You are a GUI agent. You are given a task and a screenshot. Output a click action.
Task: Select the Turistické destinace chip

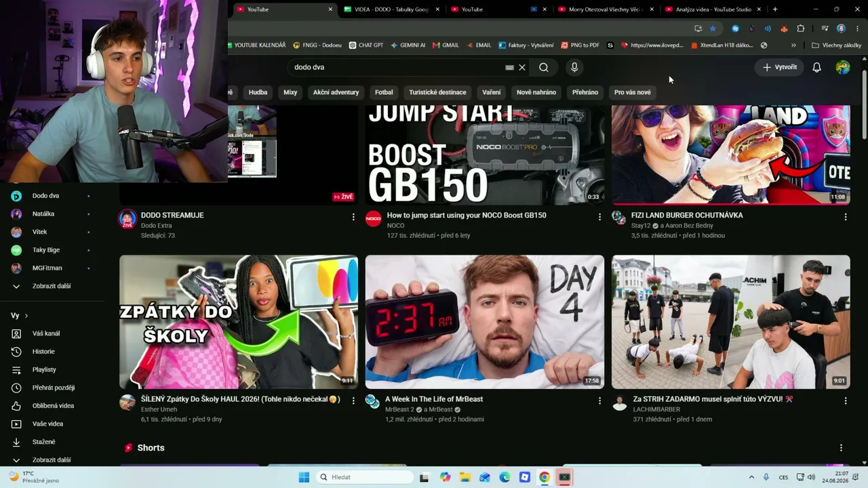pyautogui.click(x=437, y=92)
